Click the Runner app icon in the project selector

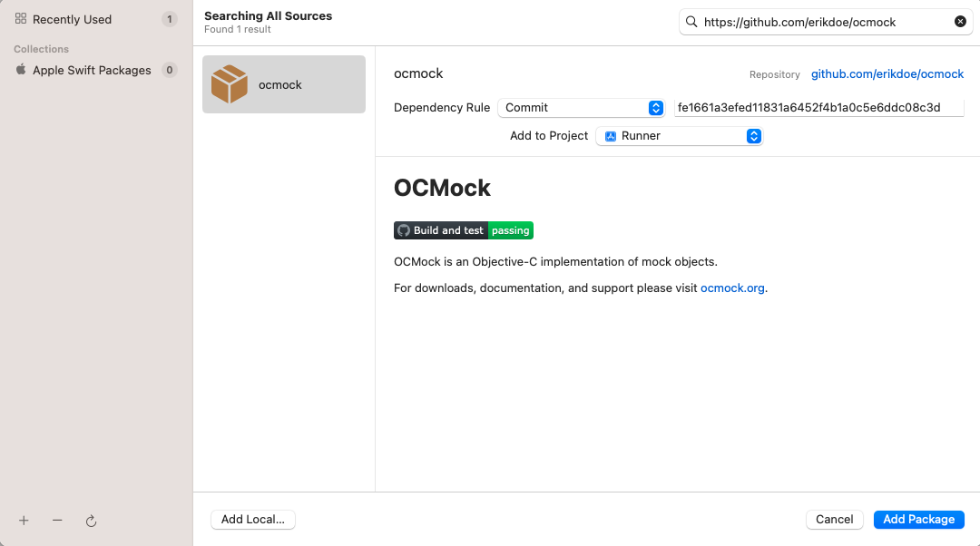(x=610, y=135)
